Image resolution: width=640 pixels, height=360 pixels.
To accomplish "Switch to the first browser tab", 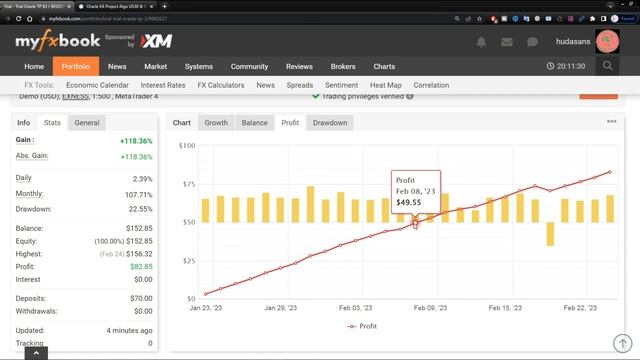I will tap(37, 6).
